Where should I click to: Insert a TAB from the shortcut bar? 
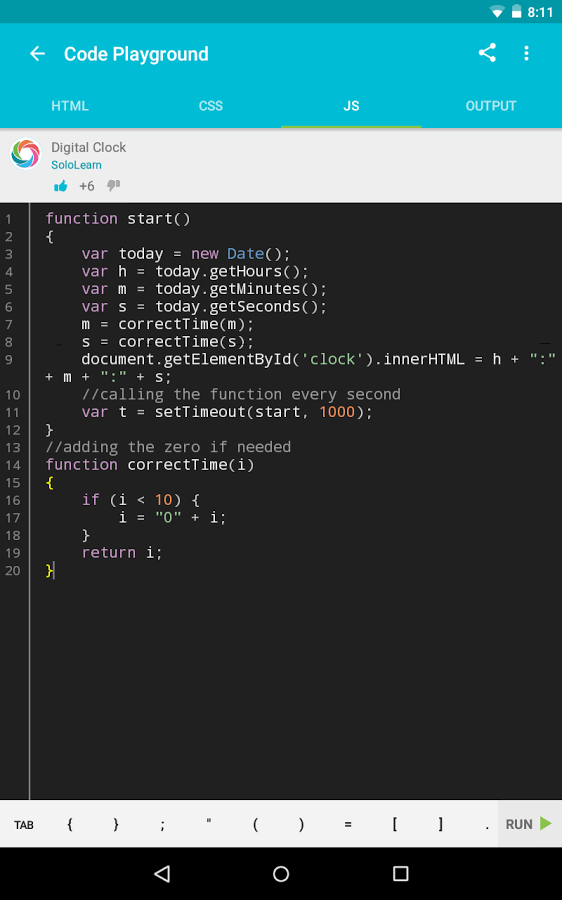[24, 825]
